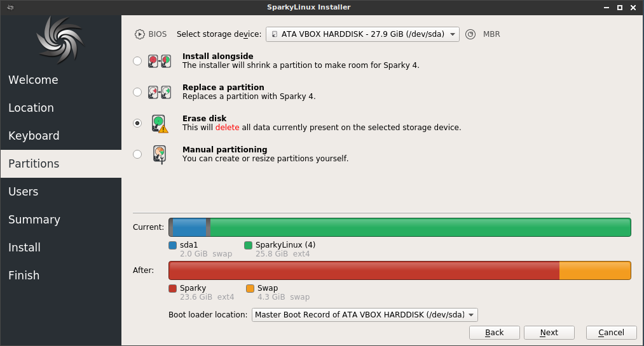Image resolution: width=644 pixels, height=346 pixels.
Task: Click the Manual partitioning disk icon
Action: pyautogui.click(x=160, y=154)
